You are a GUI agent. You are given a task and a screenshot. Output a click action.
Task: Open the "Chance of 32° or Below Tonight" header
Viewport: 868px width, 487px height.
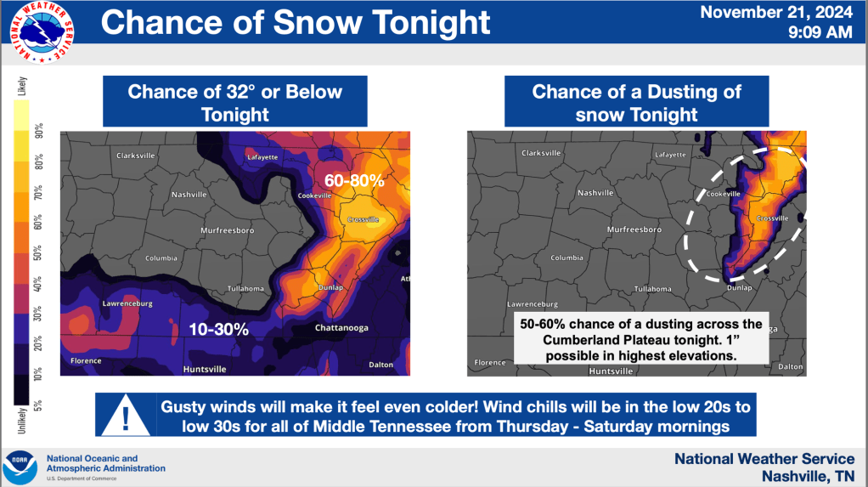pos(235,102)
